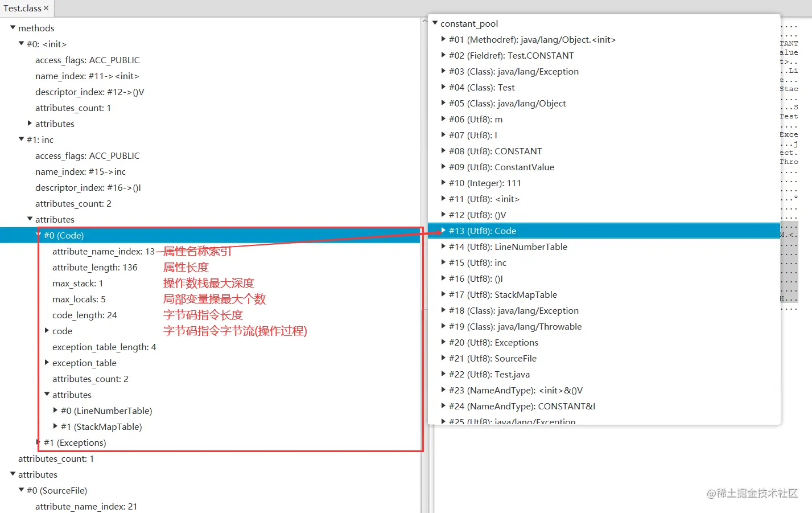Collapse bottom-level attributes node

(13, 474)
